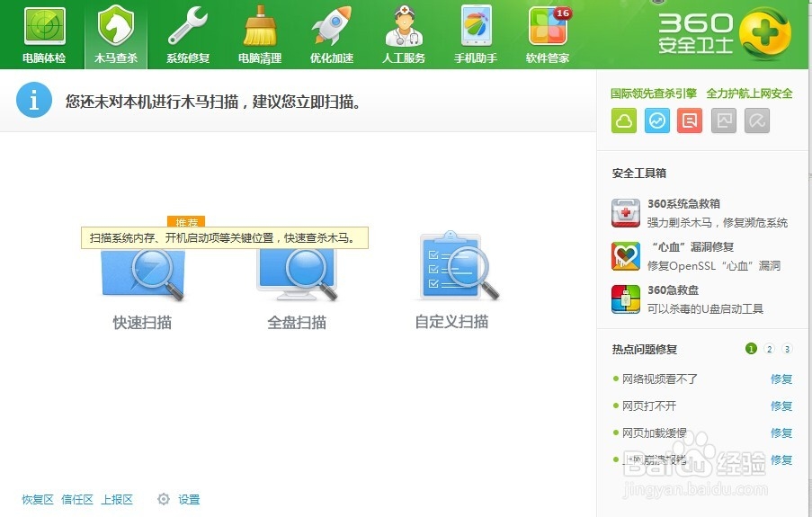
Task: Open 360急救盘 USB tool icon
Action: 626,299
